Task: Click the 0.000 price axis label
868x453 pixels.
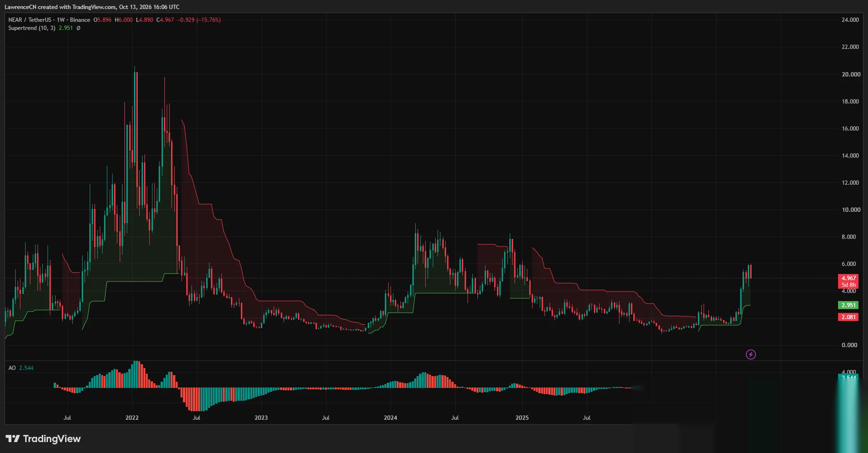Action: click(849, 345)
